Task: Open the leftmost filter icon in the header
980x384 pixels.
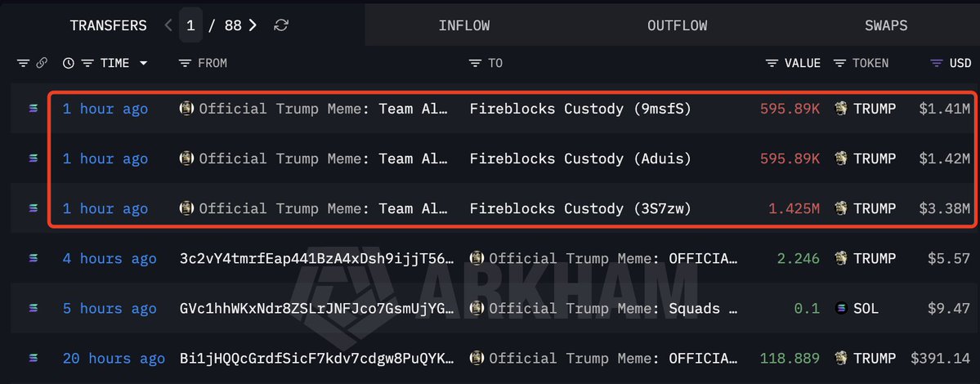Action: pos(23,63)
